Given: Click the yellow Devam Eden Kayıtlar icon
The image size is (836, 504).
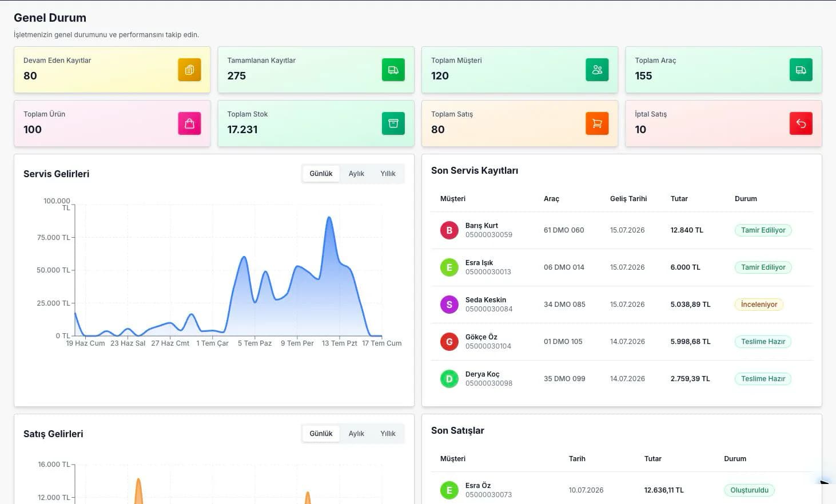Looking at the screenshot, I should point(189,70).
